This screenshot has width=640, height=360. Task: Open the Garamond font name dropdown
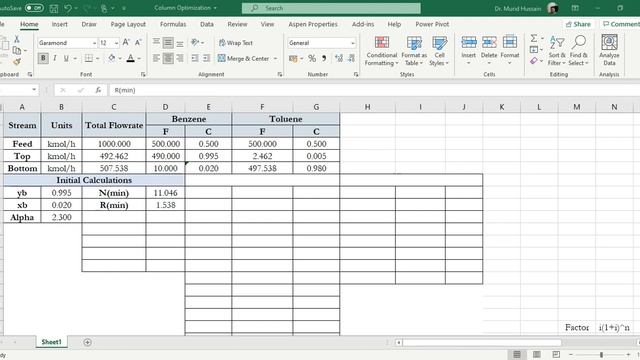coord(94,43)
